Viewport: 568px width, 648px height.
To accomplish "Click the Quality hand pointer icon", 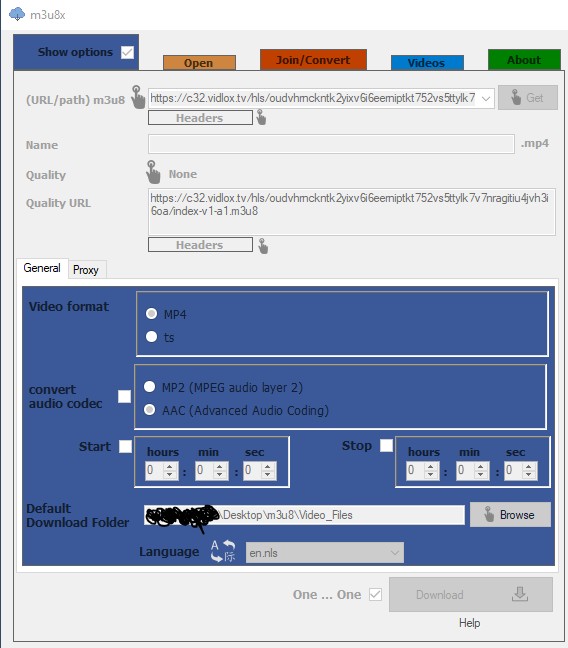I will point(153,172).
